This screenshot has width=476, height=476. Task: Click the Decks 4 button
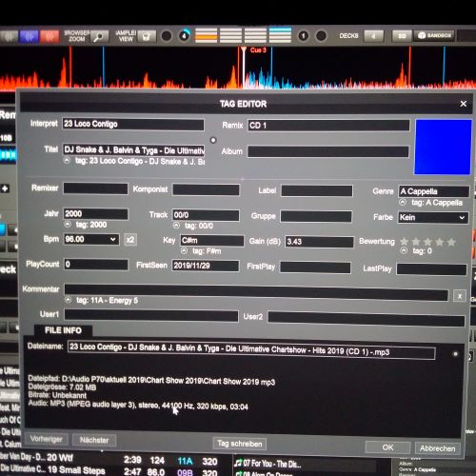(x=374, y=36)
